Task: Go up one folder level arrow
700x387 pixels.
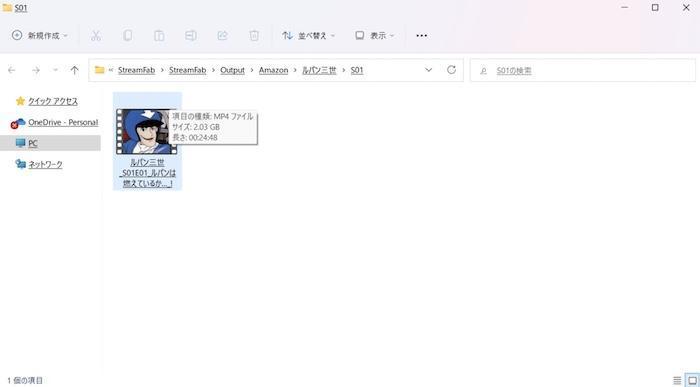Action: click(x=75, y=70)
